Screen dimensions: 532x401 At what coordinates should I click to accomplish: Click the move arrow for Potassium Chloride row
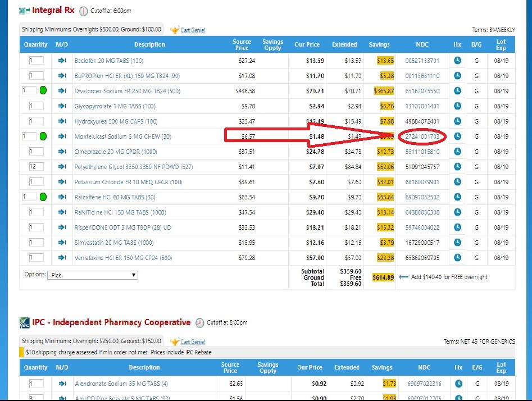(x=62, y=181)
